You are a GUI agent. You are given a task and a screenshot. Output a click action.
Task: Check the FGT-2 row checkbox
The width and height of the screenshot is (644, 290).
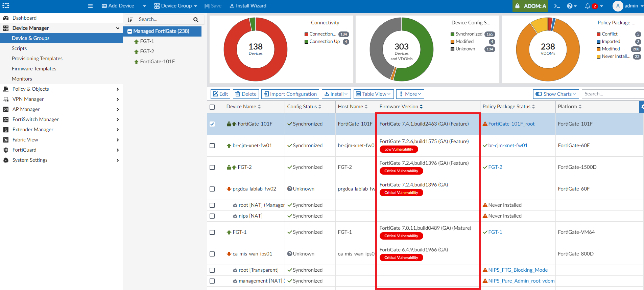(x=212, y=167)
